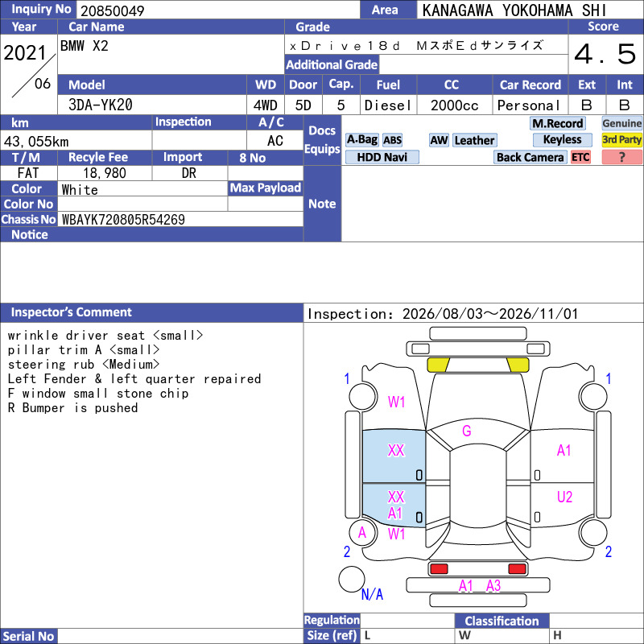Screen dimensions: 644x644
Task: Click the comment 'wrinkle driver seat <small>'
Action: [105, 336]
